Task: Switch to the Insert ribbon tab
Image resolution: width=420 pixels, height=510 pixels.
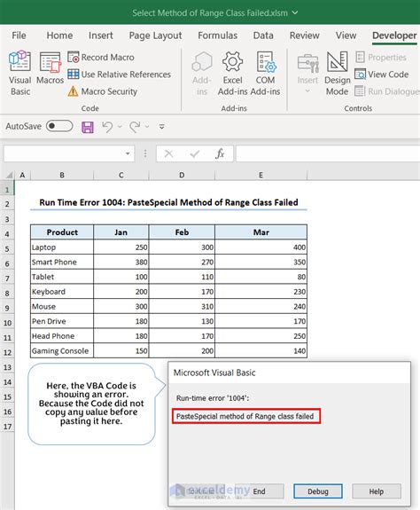Action: coord(101,35)
